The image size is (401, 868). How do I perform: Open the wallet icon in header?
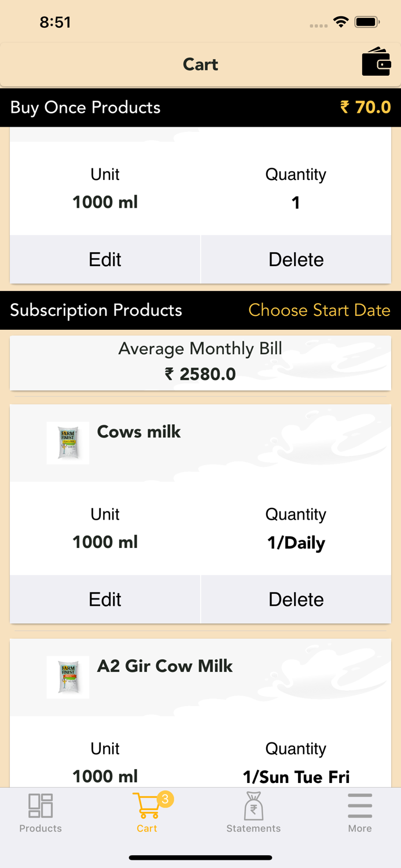pos(376,62)
